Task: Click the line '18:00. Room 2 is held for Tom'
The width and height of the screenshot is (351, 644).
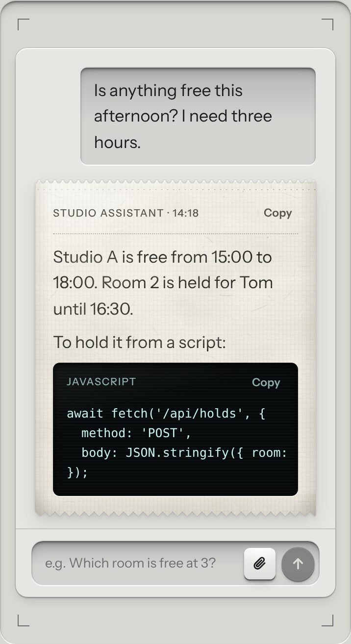Action: click(x=163, y=283)
